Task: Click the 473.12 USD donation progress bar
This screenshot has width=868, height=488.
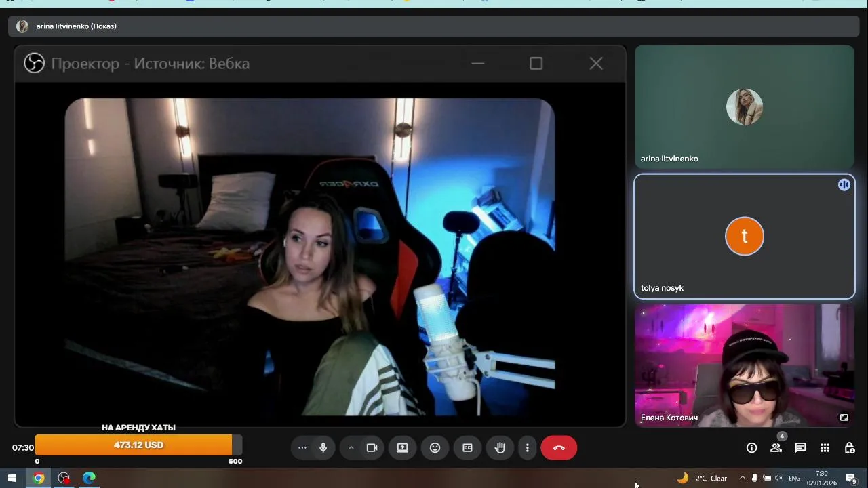Action: [x=138, y=445]
